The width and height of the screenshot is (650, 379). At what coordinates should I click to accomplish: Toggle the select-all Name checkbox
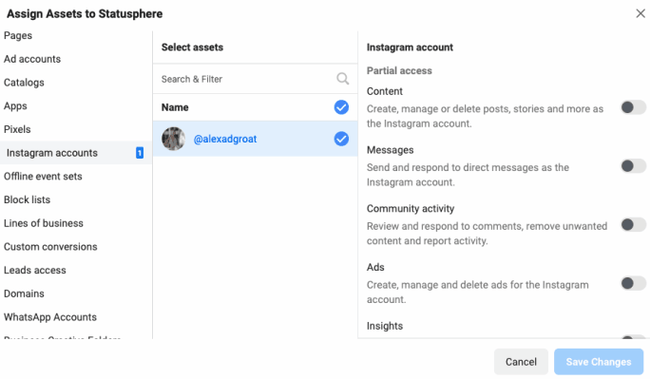coord(341,107)
